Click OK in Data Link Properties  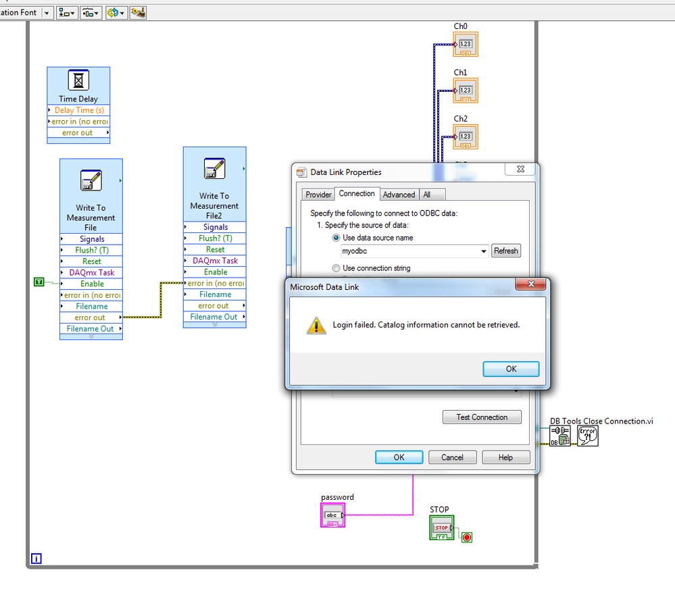coord(399,457)
